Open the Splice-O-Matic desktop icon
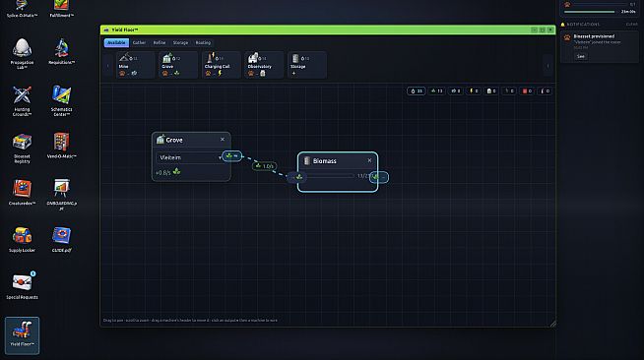The width and height of the screenshot is (644, 360). pyautogui.click(x=22, y=8)
